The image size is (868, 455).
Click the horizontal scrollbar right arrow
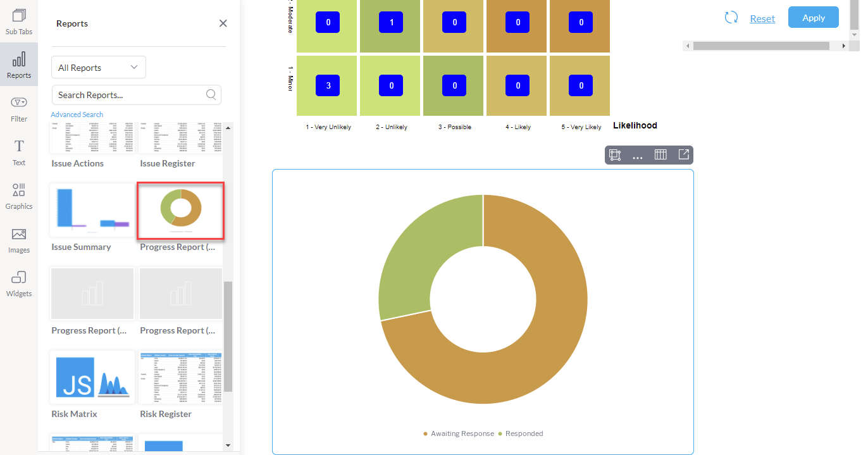(x=844, y=46)
